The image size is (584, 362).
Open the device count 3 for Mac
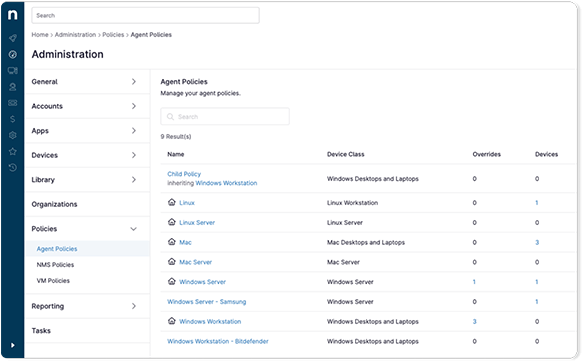537,242
